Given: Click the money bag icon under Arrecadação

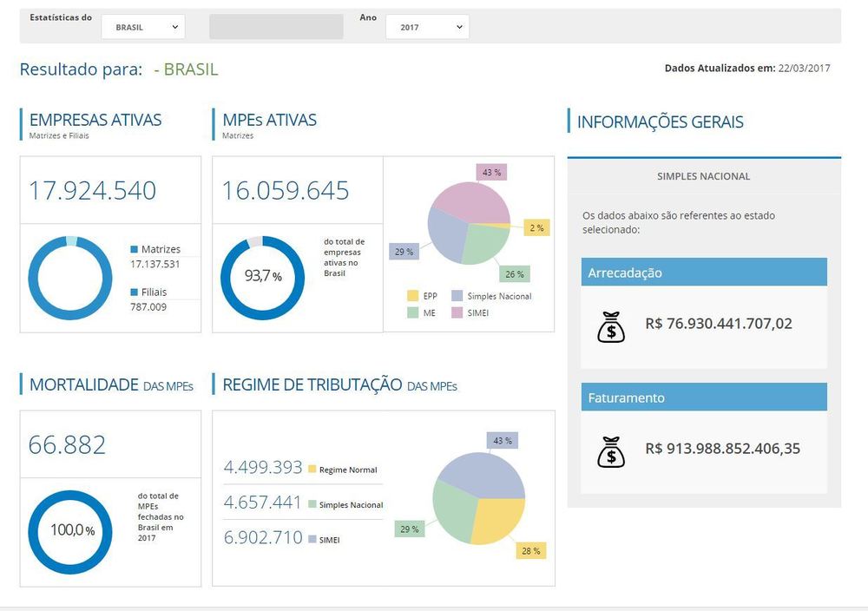Looking at the screenshot, I should (x=611, y=326).
